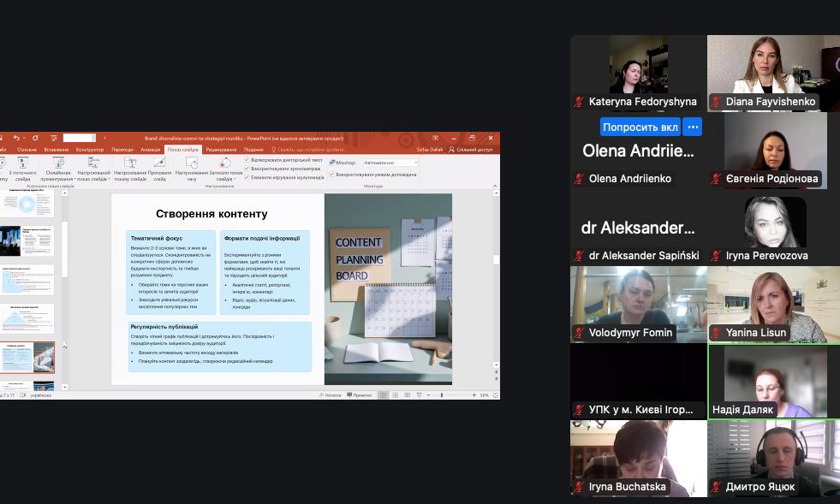Expand Online presentation dropdown arrow
The height and width of the screenshot is (504, 840).
tap(74, 180)
